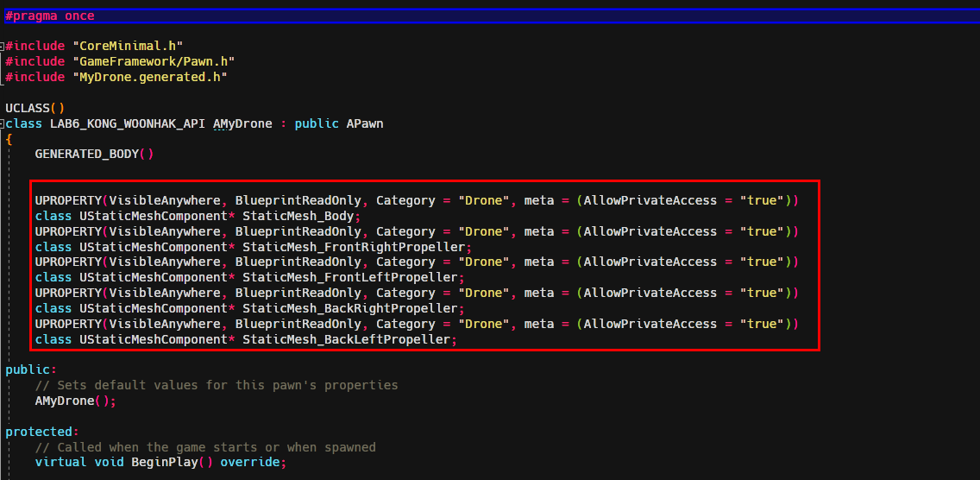Click the StaticMesh_FrontRightPropeller variable name

354,247
